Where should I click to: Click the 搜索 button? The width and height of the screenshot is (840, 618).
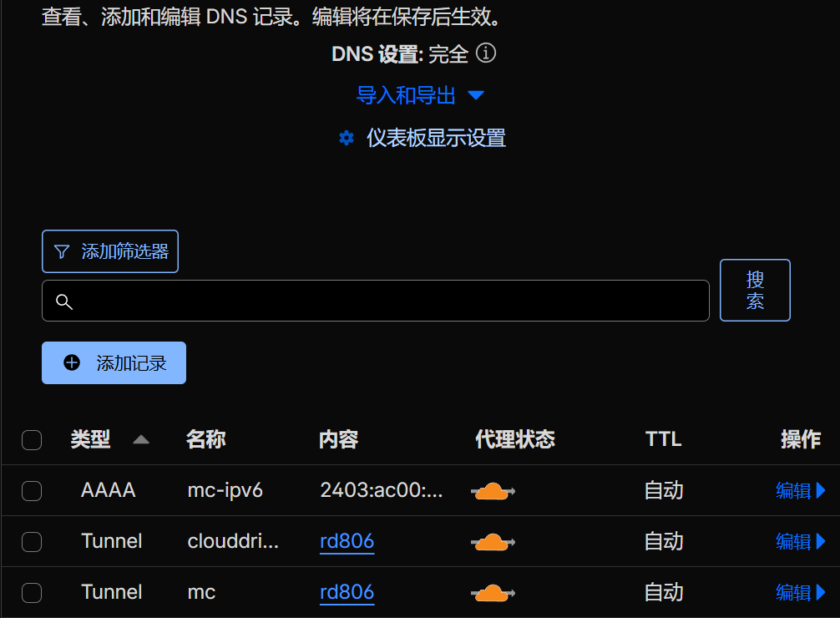point(755,290)
